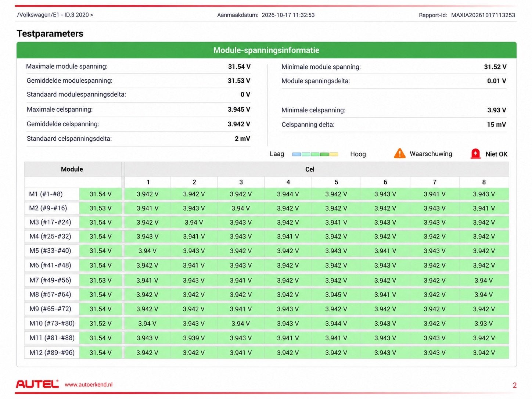Select the Minimale celspanning value 3.93 V
Viewport: 532px width, 399px height.
click(x=497, y=110)
